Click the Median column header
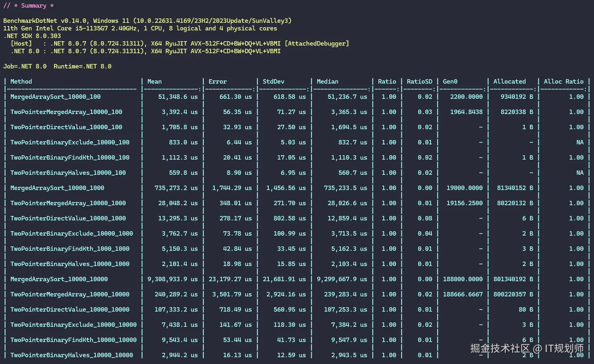 328,82
